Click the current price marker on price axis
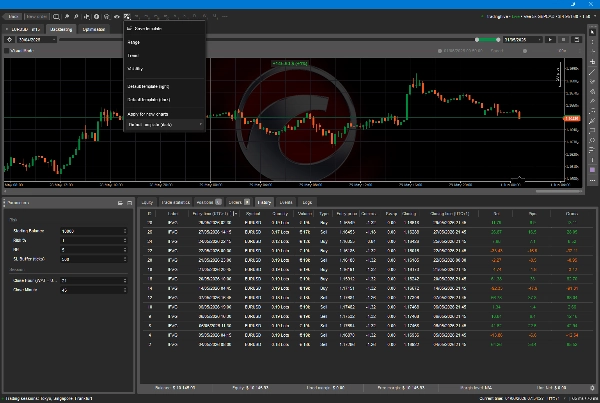 pos(572,118)
